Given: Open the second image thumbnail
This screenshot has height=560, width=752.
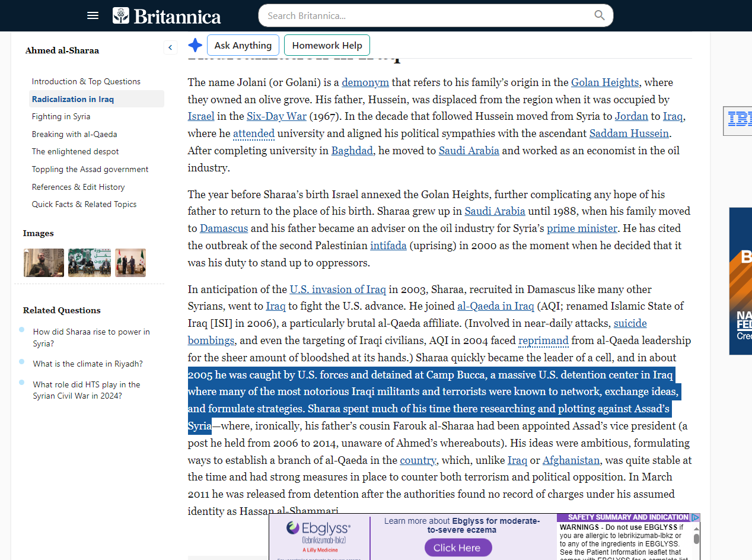Looking at the screenshot, I should click(90, 263).
